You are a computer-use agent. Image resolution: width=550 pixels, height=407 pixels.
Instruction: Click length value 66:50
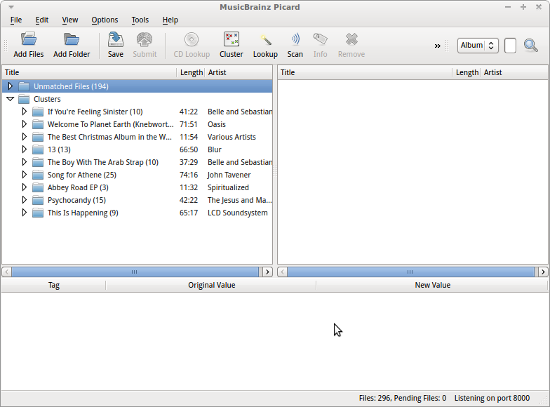click(189, 149)
